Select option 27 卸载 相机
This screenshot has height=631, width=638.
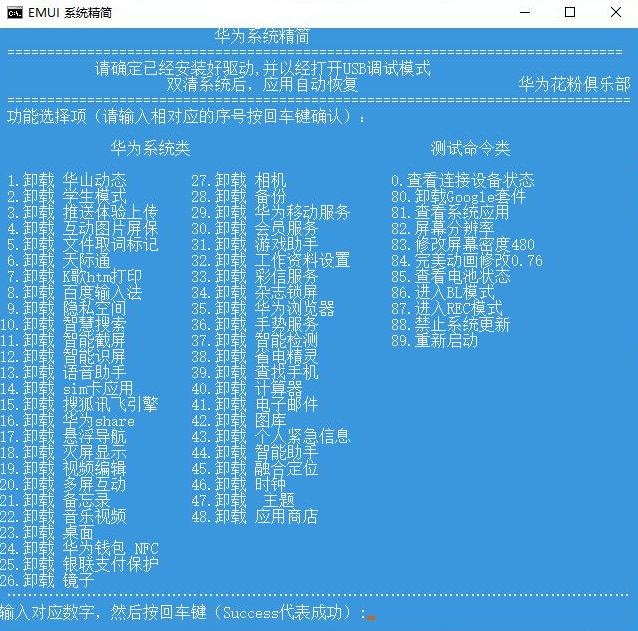coord(238,181)
